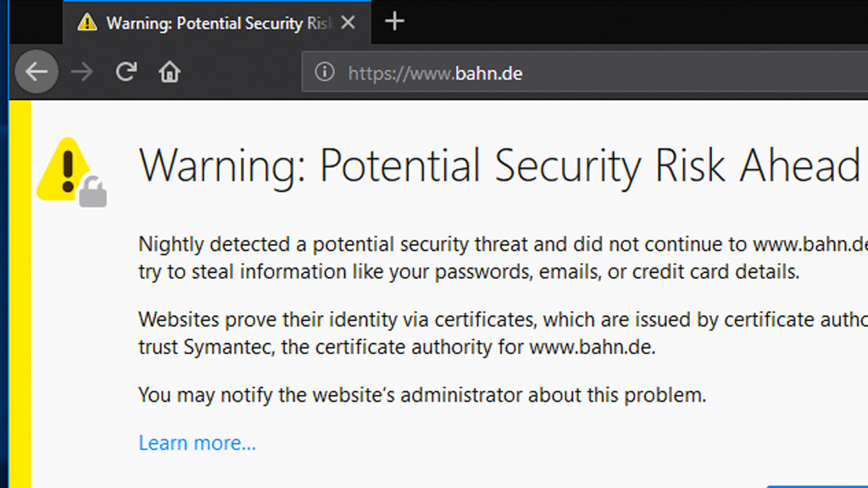Select the Warning: Potential Security Risk tab
The image size is (868, 488).
pos(217,23)
